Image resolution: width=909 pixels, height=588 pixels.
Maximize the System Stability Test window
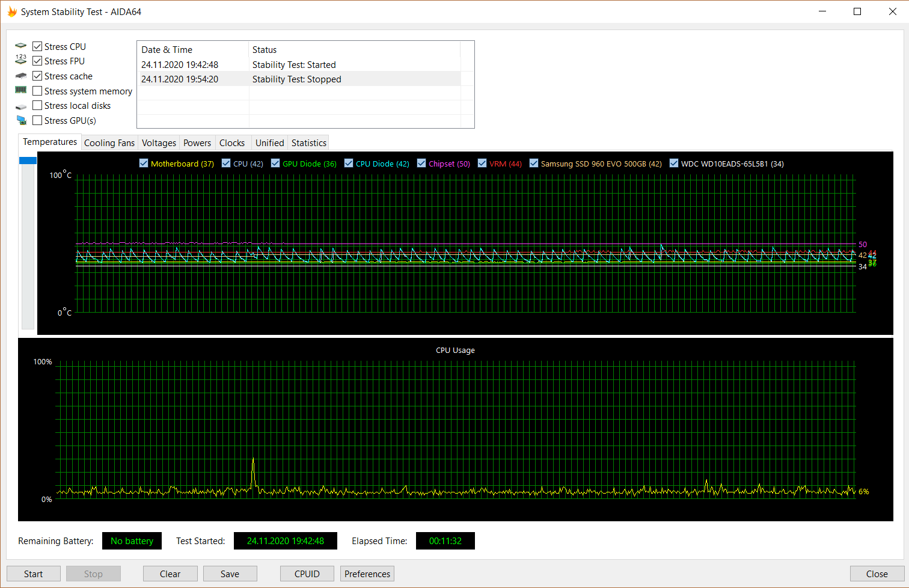tap(857, 11)
